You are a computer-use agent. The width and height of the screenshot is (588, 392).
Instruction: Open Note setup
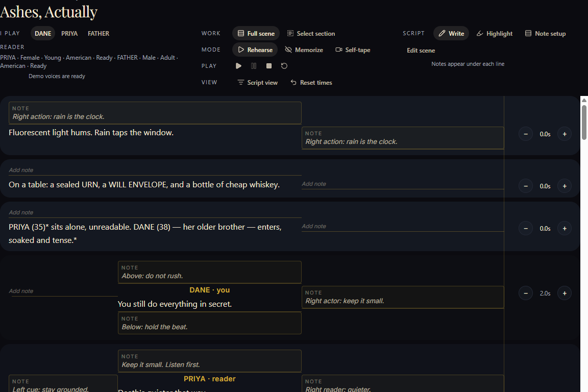click(x=545, y=33)
